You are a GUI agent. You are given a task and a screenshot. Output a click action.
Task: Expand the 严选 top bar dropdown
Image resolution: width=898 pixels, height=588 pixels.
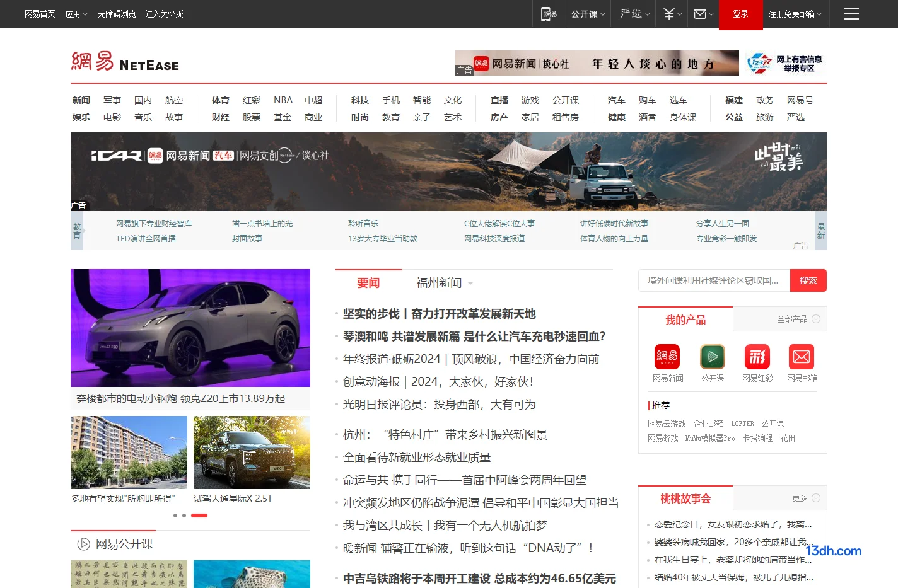(634, 14)
